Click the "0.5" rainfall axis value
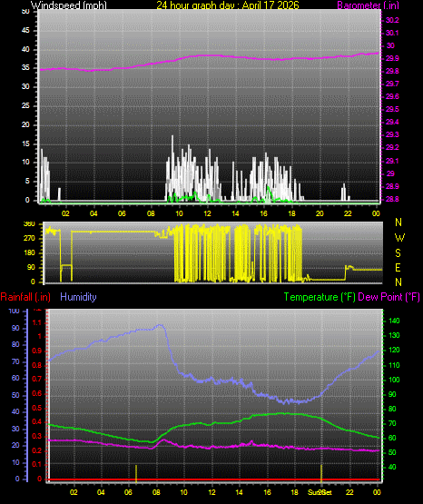 tap(37, 408)
